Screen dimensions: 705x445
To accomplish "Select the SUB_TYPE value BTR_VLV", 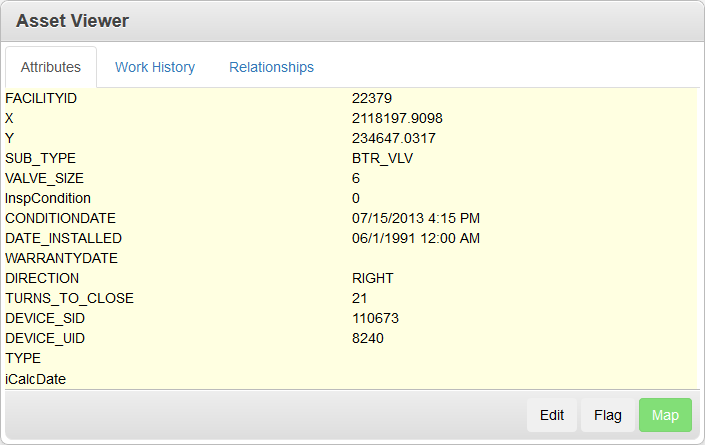I will click(x=383, y=158).
